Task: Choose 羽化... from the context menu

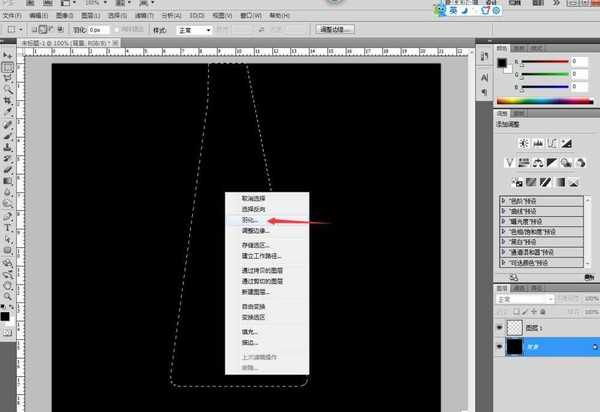Action: tap(249, 219)
